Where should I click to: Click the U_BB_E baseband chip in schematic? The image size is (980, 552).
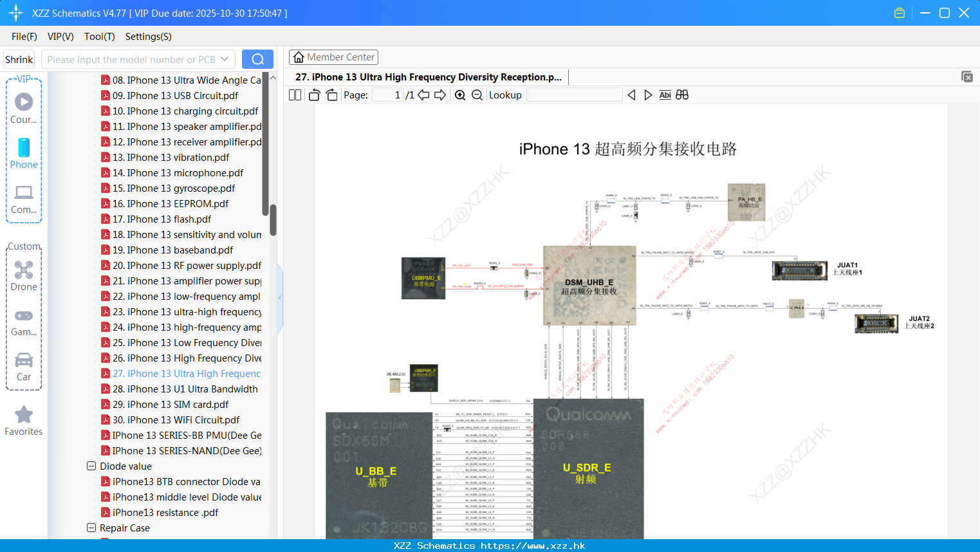(378, 475)
